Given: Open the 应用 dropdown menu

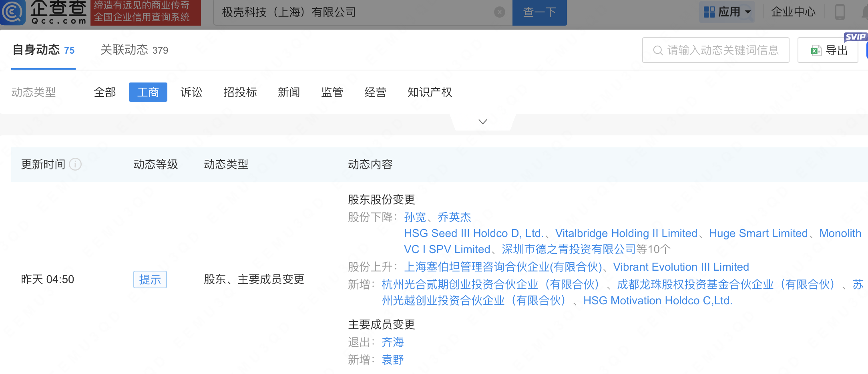Looking at the screenshot, I should tap(747, 12).
